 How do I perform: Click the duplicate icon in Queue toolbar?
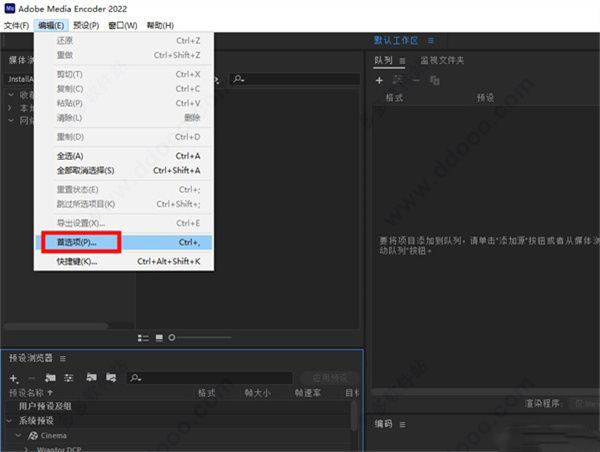pyautogui.click(x=435, y=80)
